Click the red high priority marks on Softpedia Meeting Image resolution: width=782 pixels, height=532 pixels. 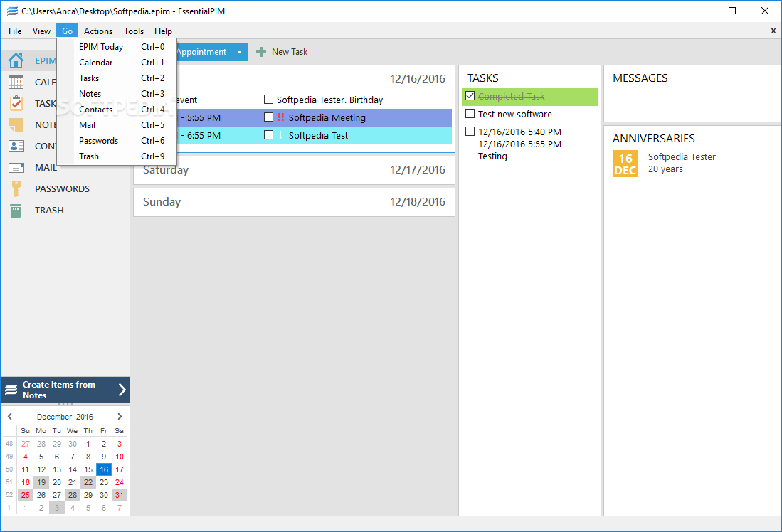[x=281, y=117]
